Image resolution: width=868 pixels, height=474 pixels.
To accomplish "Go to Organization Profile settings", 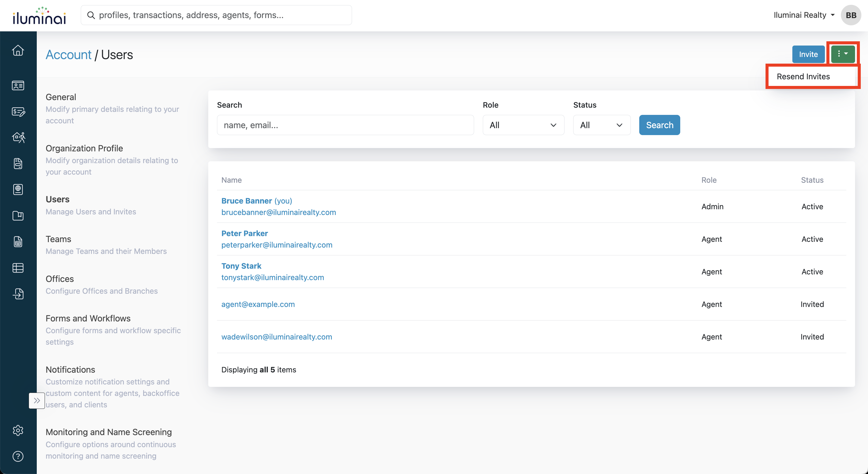I will [x=84, y=148].
